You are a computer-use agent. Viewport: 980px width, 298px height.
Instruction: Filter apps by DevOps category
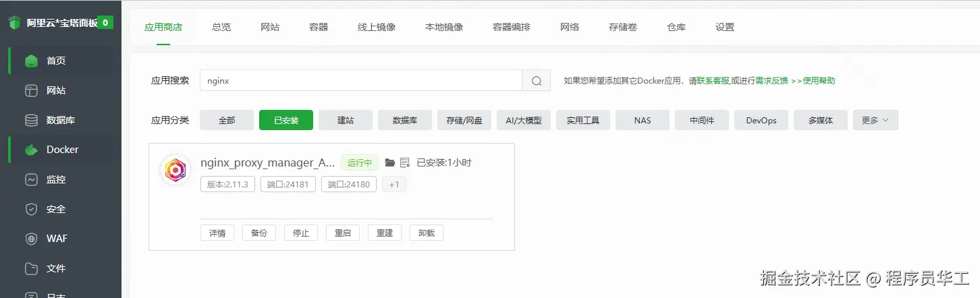pos(761,120)
